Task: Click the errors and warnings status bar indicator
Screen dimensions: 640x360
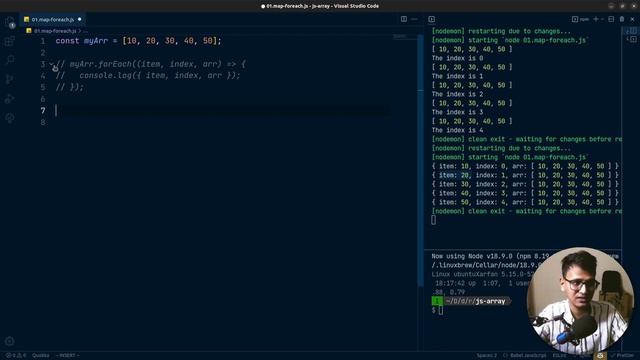Action: 16,356
